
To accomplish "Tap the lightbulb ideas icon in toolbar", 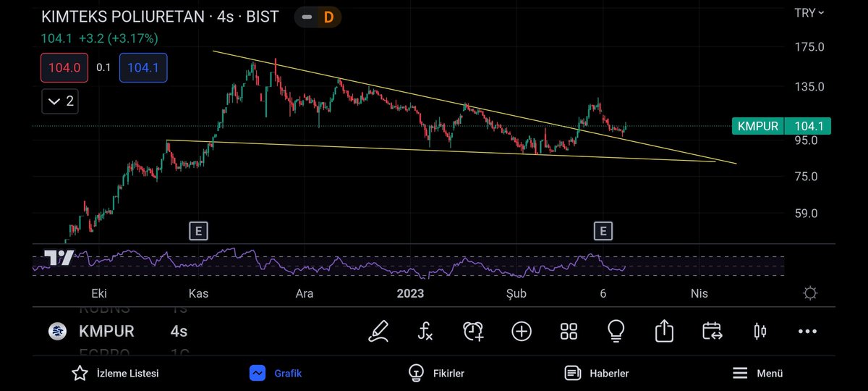I will [x=616, y=332].
